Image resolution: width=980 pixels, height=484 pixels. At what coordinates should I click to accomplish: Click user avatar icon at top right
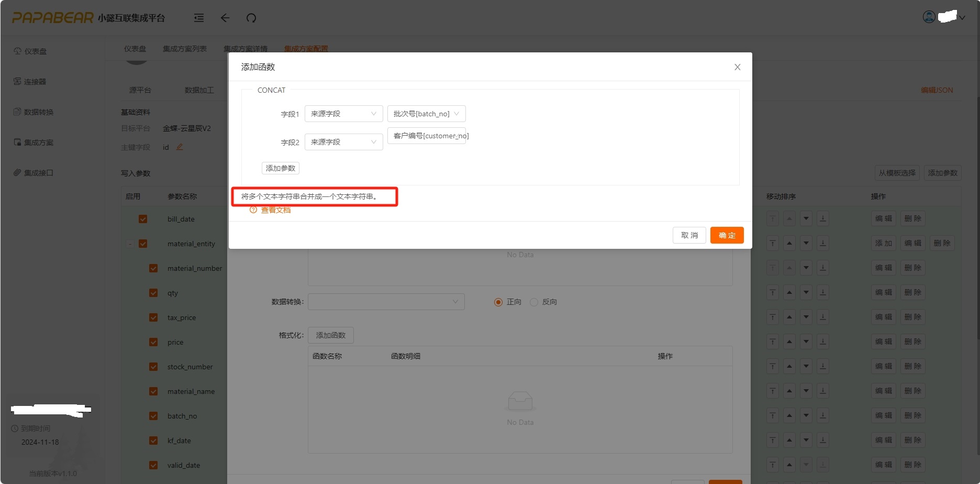point(929,17)
